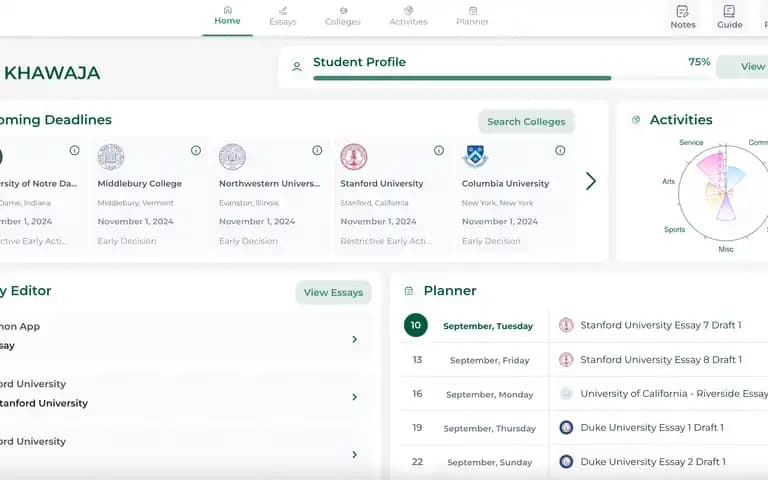Open info icon for Stanford University
The image size is (768, 480).
pyautogui.click(x=439, y=150)
